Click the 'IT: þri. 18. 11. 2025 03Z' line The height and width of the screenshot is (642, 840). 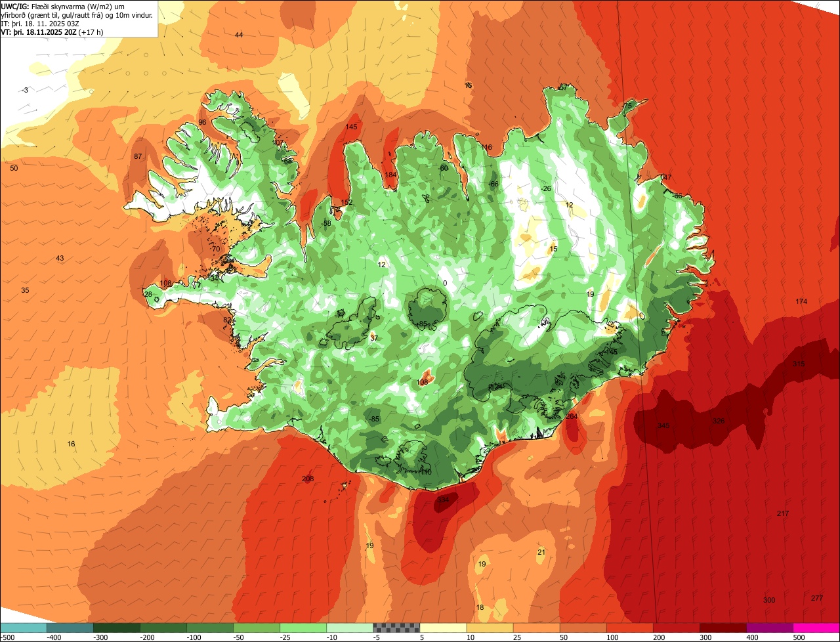click(x=40, y=23)
